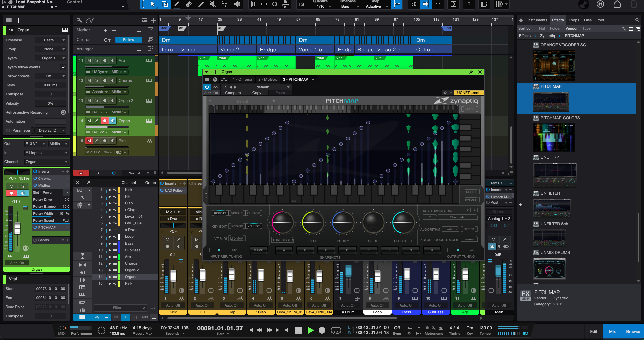Image resolution: width=644 pixels, height=340 pixels.
Task: Open the Video player icon
Action: 484,4
